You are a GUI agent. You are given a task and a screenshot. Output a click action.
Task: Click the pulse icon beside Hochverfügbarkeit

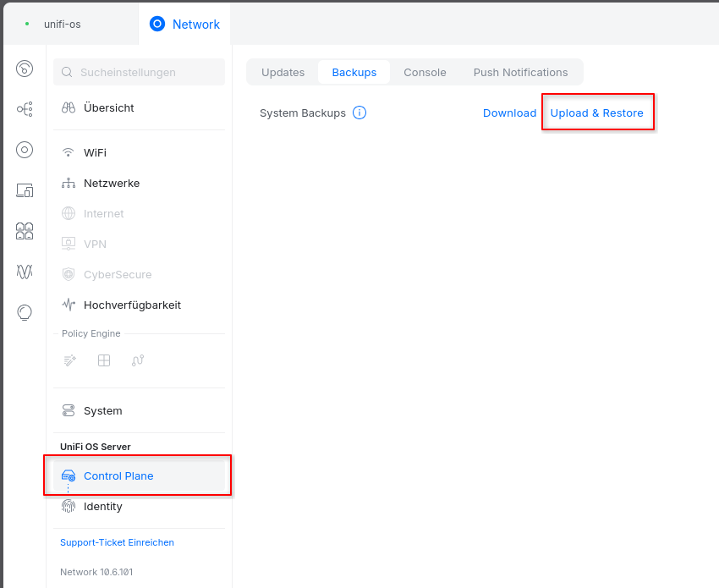69,305
